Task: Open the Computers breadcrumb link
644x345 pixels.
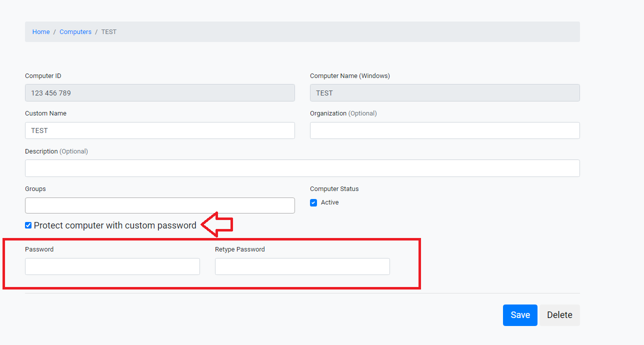Action: (x=75, y=31)
